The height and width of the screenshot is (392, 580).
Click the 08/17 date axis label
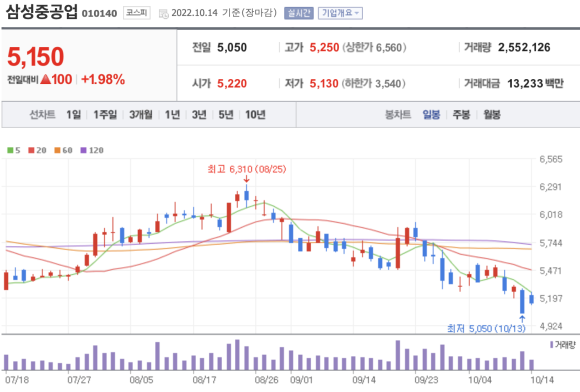[x=204, y=380]
